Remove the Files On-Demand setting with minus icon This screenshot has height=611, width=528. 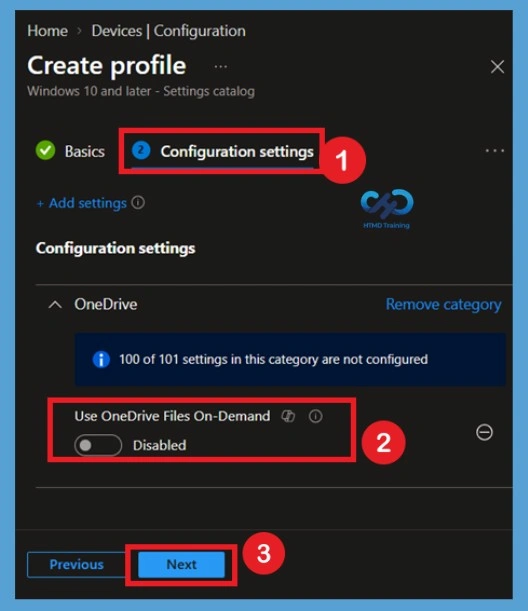(x=484, y=432)
